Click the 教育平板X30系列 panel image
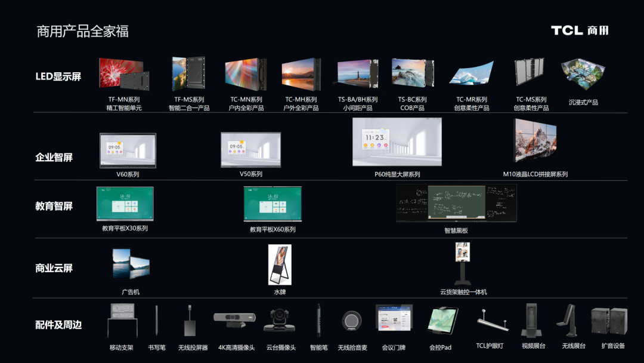Screen dimensions: 644x363 point(125,204)
